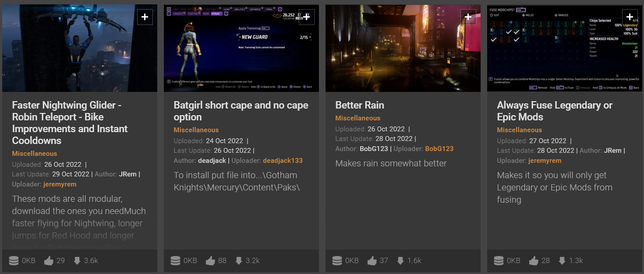Click the thumbs-up icon showing 88 endorsements

click(x=210, y=261)
